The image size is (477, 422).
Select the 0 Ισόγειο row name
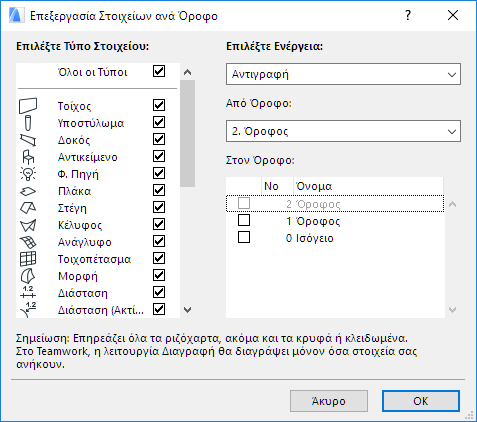315,238
